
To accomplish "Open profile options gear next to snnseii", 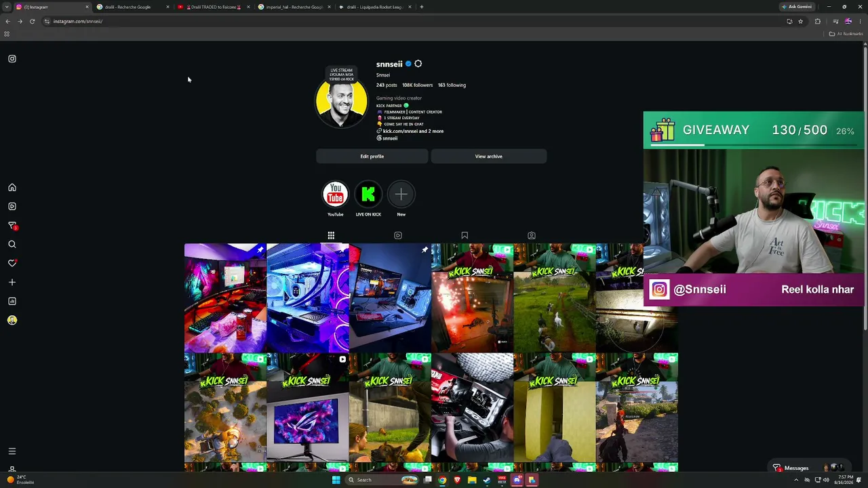I will point(418,64).
